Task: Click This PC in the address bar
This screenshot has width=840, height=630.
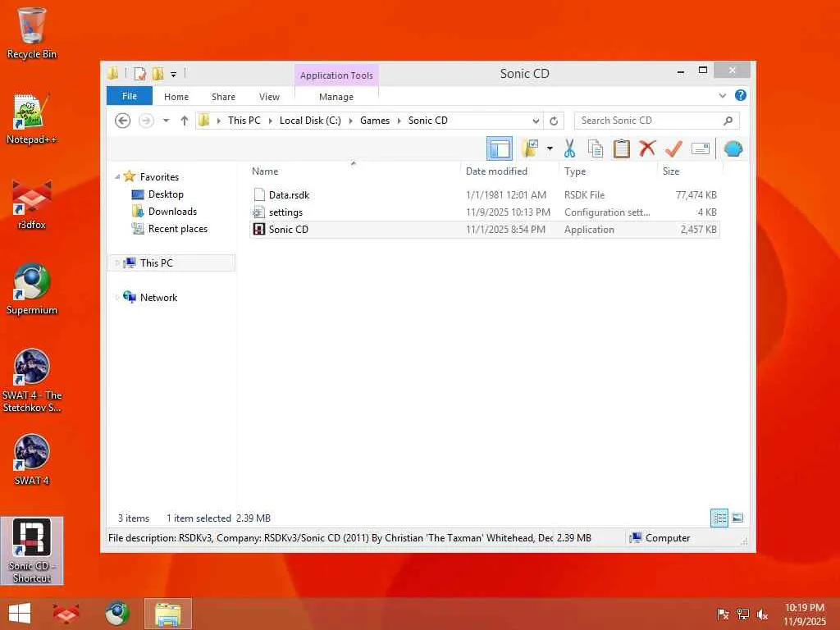Action: click(244, 121)
